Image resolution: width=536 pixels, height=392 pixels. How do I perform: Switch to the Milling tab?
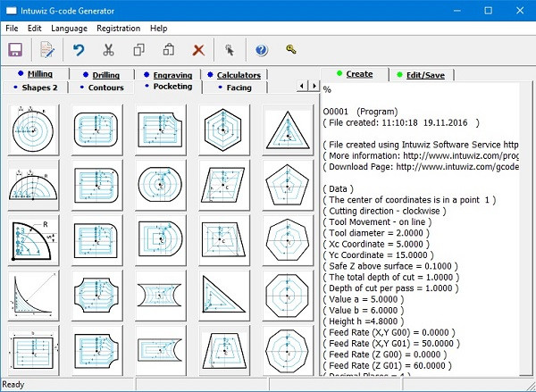36,74
